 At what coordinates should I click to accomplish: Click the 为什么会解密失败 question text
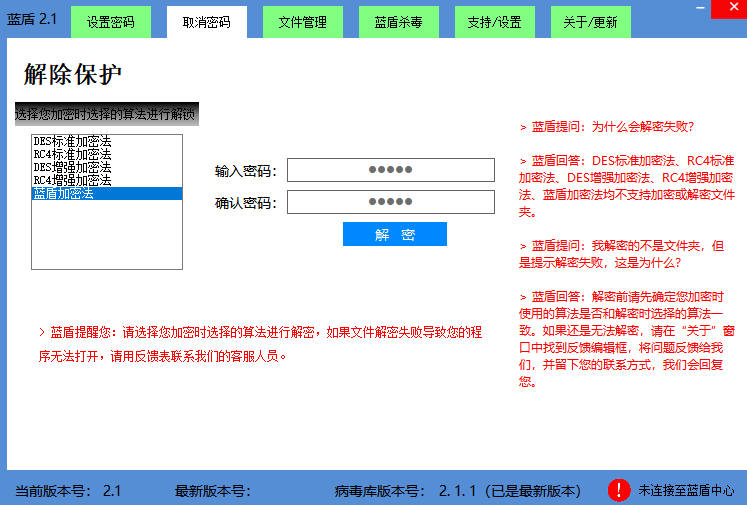(x=607, y=127)
